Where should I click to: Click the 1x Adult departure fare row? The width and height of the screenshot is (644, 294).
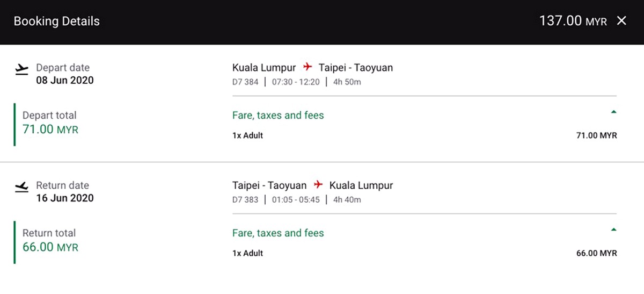pos(425,135)
